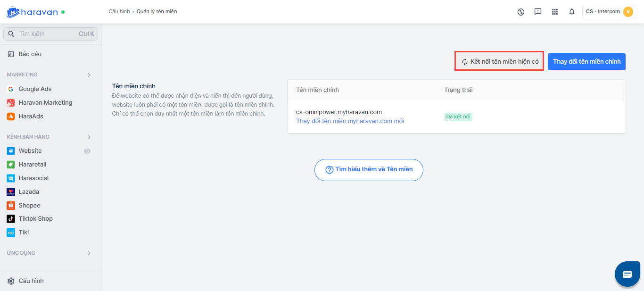Image resolution: width=644 pixels, height=291 pixels.
Task: Click the Haravan logo
Action: pos(32,12)
